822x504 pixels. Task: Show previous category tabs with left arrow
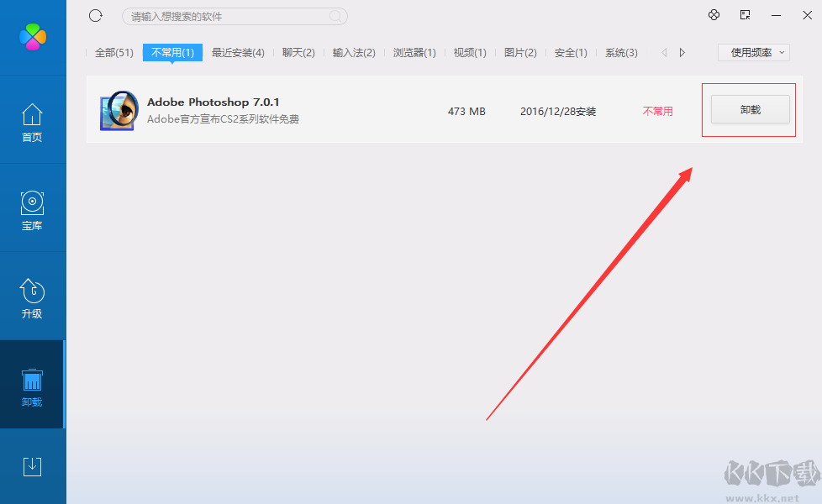pos(664,52)
